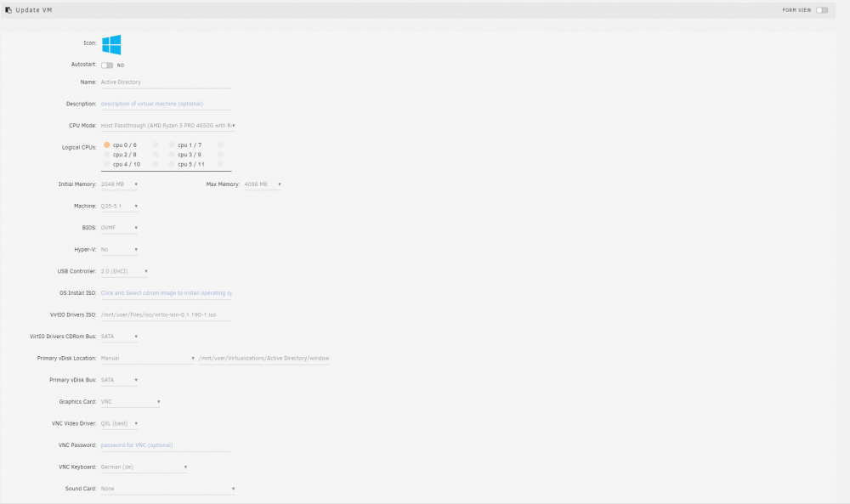Viewport: 850px width, 504px height.
Task: Click the Name field with Active Directory
Action: click(166, 82)
